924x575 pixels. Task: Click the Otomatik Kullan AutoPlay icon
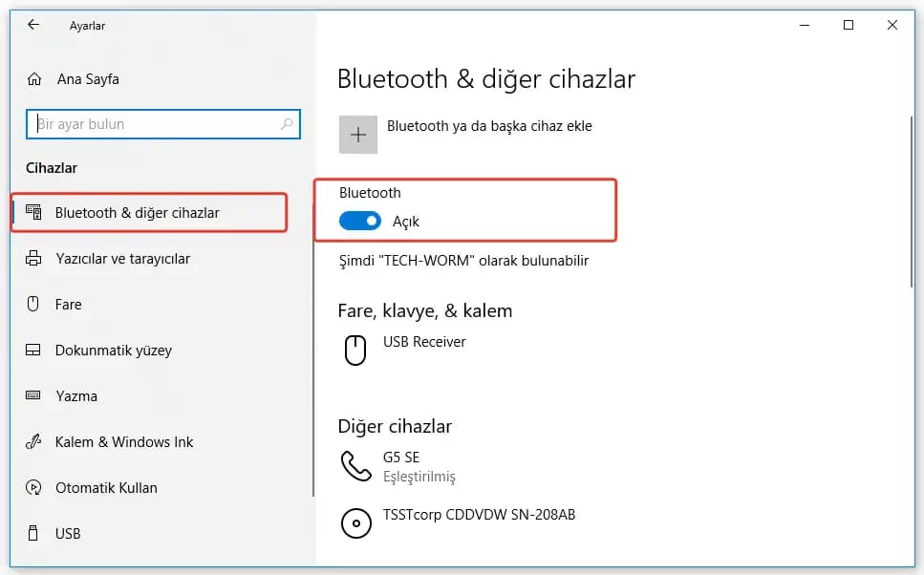(32, 487)
